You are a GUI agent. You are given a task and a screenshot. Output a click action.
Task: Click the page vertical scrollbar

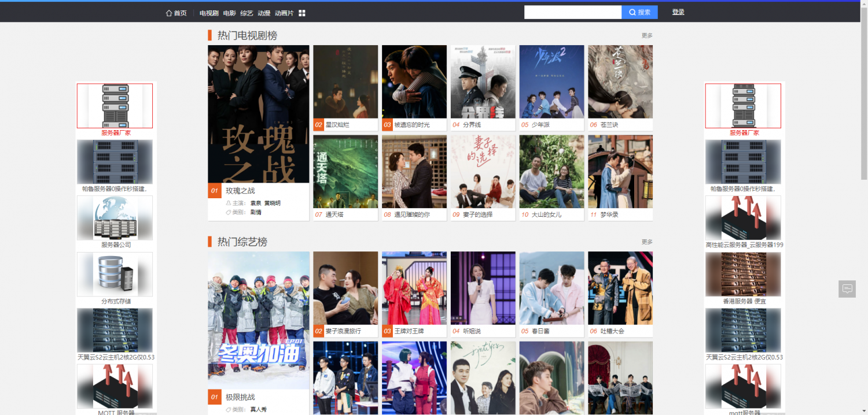click(864, 92)
